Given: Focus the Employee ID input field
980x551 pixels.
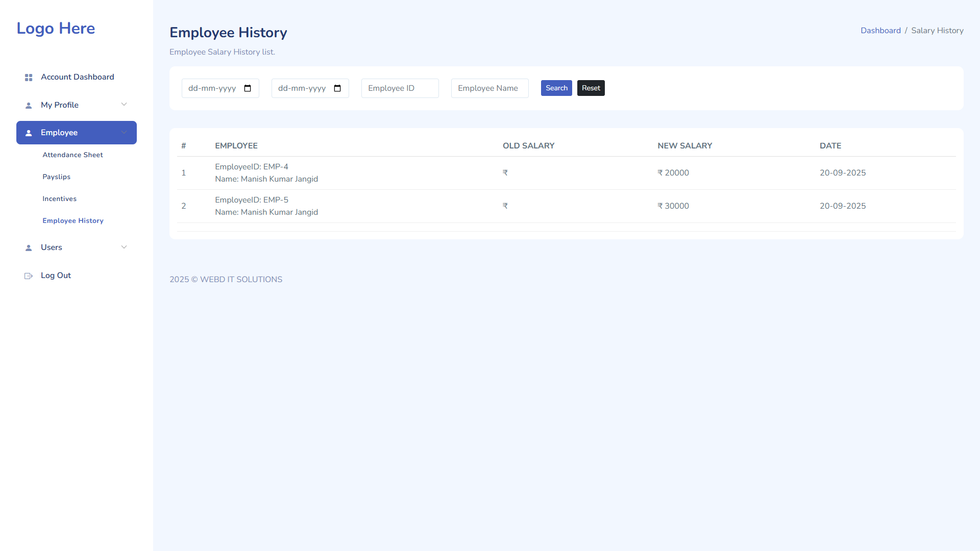Looking at the screenshot, I should point(400,88).
